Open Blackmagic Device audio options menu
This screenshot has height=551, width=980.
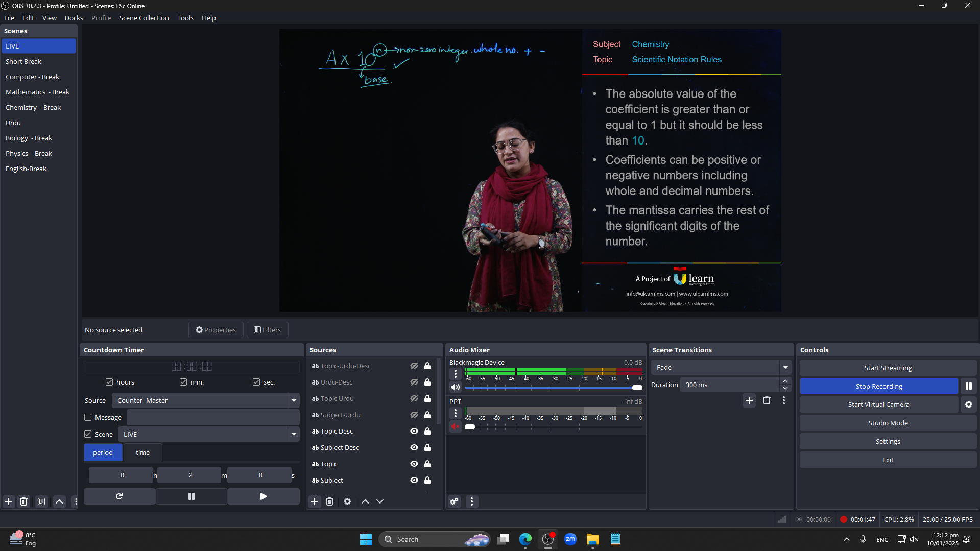[456, 374]
